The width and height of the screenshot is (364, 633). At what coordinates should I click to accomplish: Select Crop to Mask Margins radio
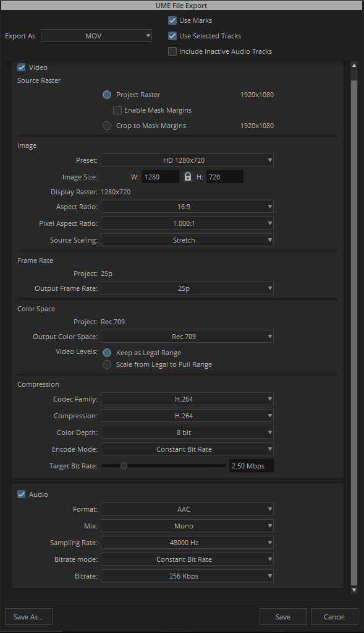tap(107, 126)
